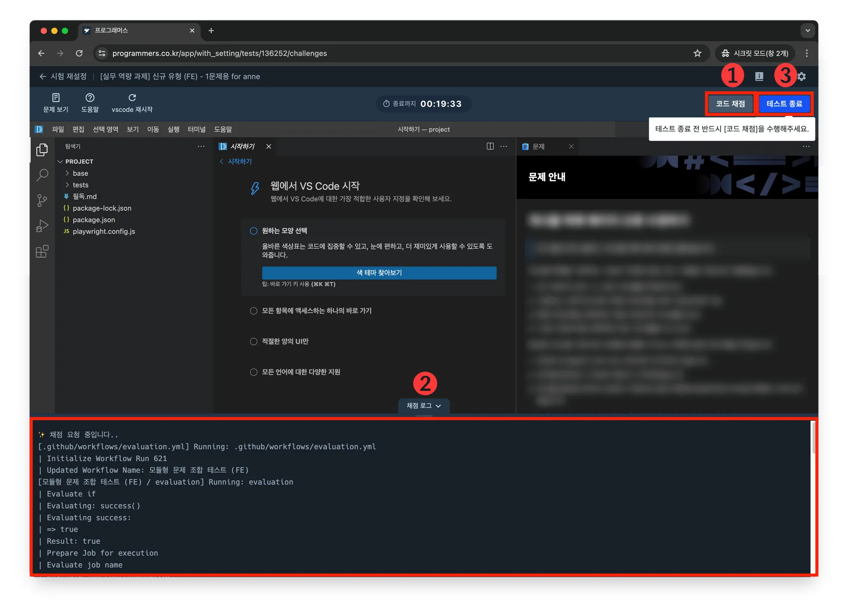Click the 코드 채점 button

730,104
